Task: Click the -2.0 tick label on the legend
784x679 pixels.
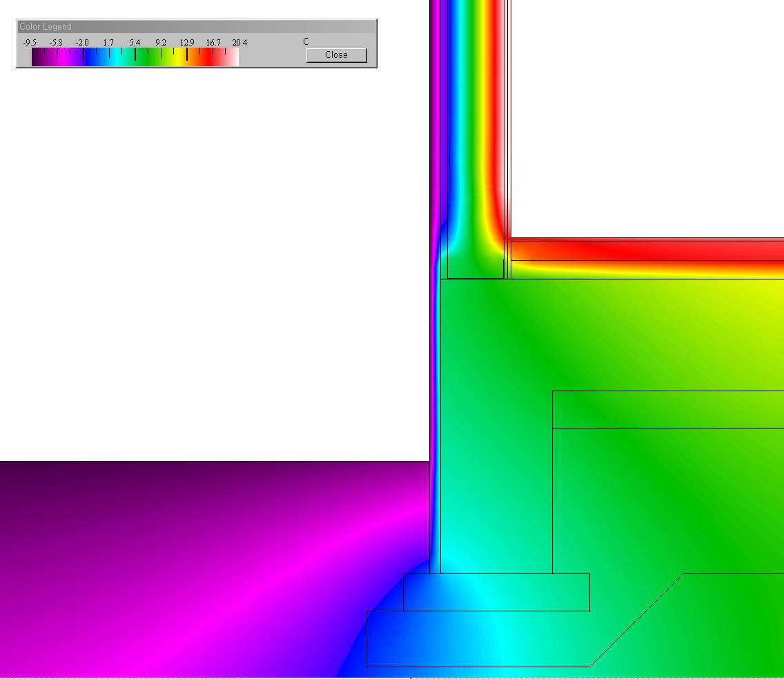Action: (x=82, y=43)
